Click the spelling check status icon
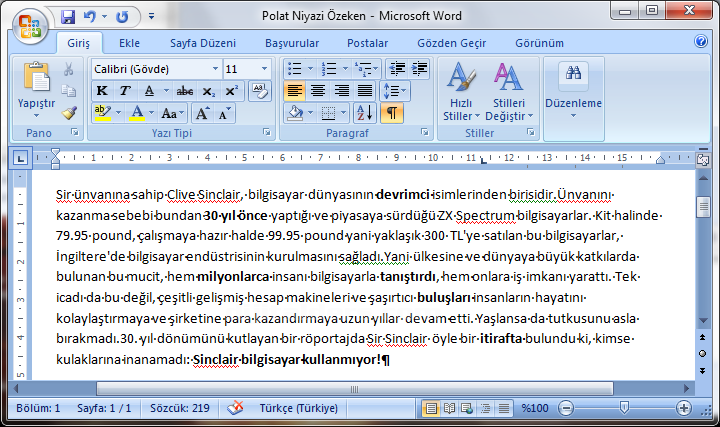The width and height of the screenshot is (720, 427). coord(235,407)
